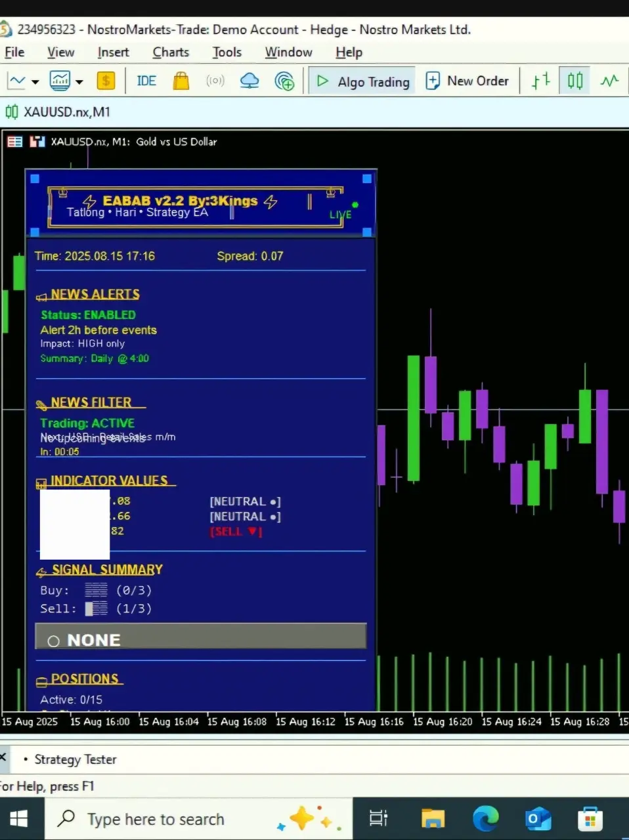
Task: Click the Trading: ACTIVE text
Action: [87, 423]
